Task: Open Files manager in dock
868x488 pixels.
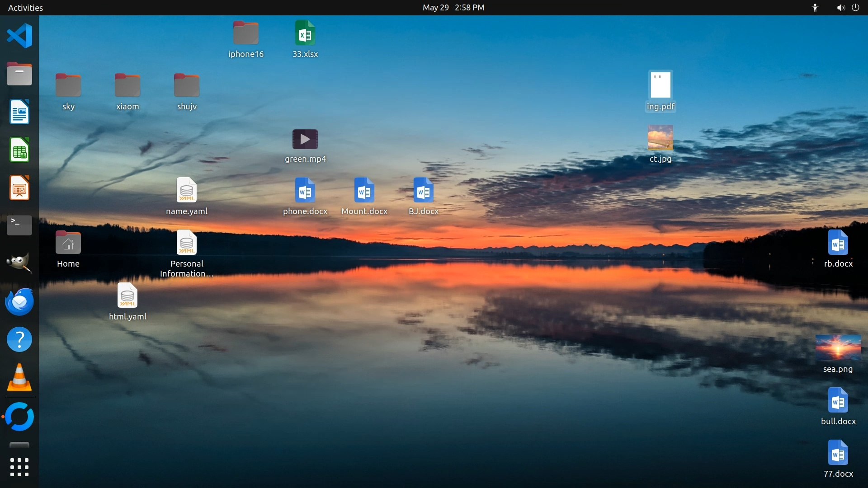Action: point(19,74)
